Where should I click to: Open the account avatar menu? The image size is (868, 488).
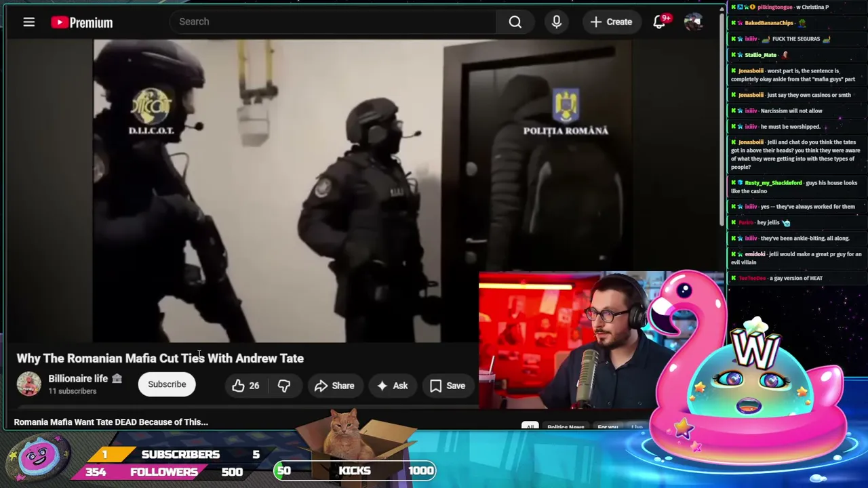[692, 22]
